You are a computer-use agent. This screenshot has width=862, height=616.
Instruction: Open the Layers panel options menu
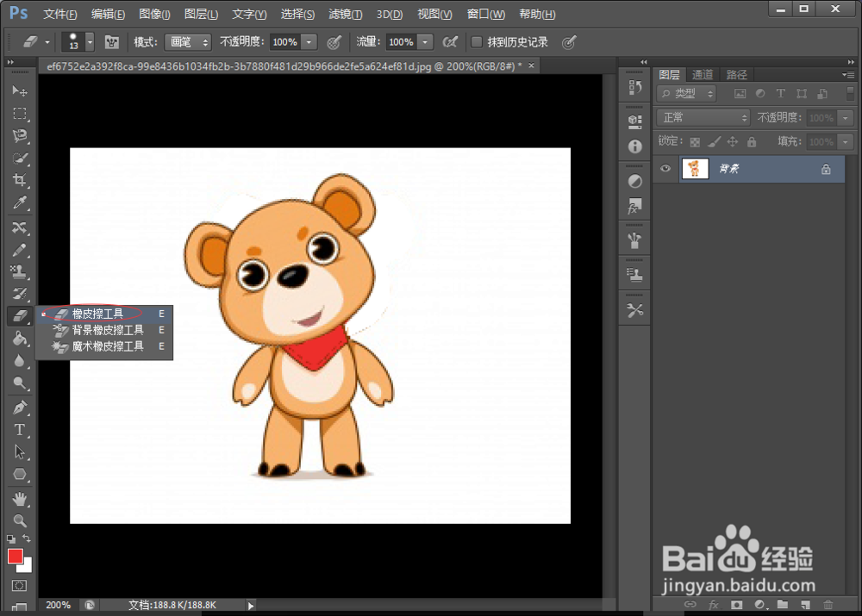coord(847,74)
